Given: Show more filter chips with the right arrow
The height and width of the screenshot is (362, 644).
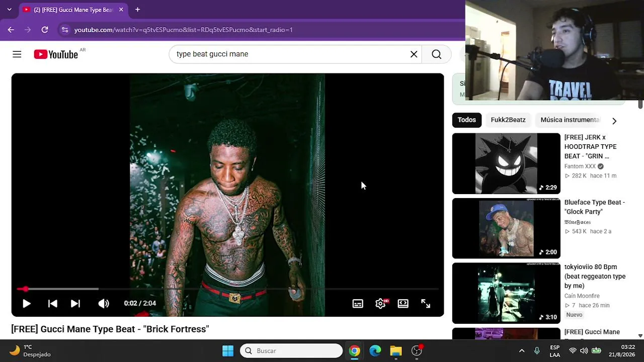Looking at the screenshot, I should point(614,121).
